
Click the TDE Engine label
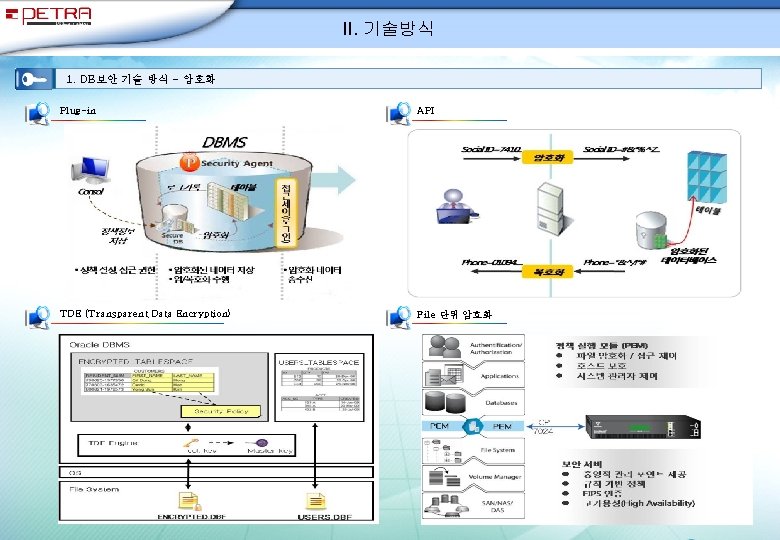[x=113, y=443]
